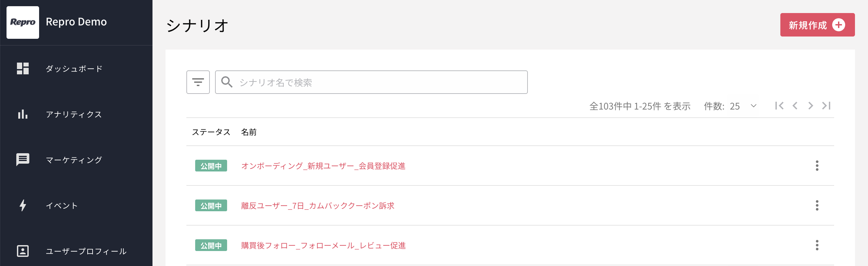The height and width of the screenshot is (266, 868).
Task: Focus the scenario name search field
Action: (371, 82)
